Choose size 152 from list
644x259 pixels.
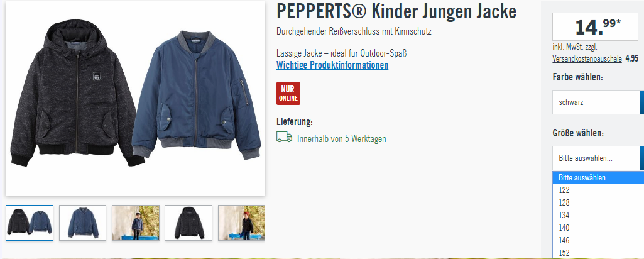(x=598, y=253)
